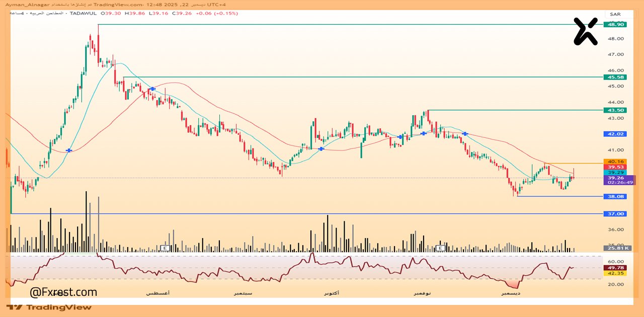
Task: Open the SAR currency selector
Action: coord(615,14)
